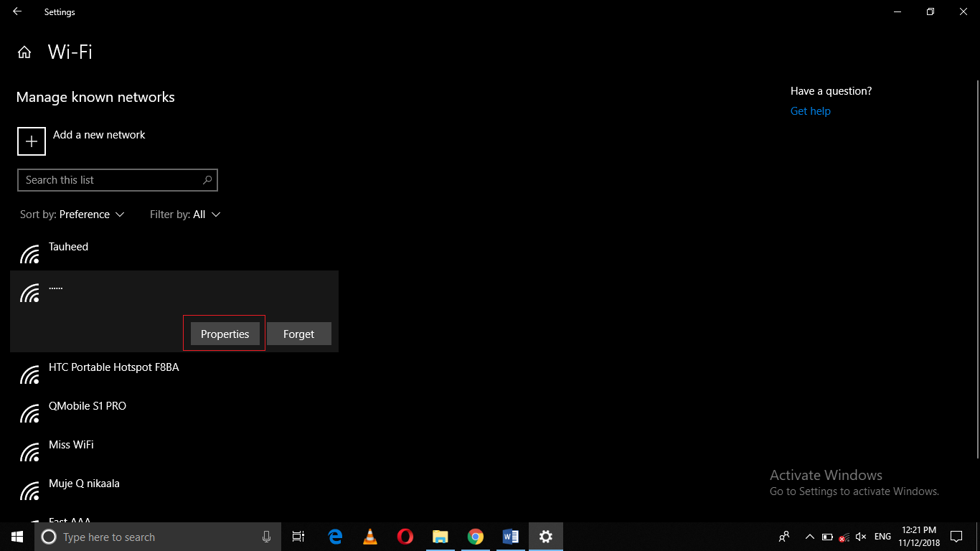Select the QMobile S1 PRO network entry
This screenshot has height=551, width=980.
(x=86, y=405)
